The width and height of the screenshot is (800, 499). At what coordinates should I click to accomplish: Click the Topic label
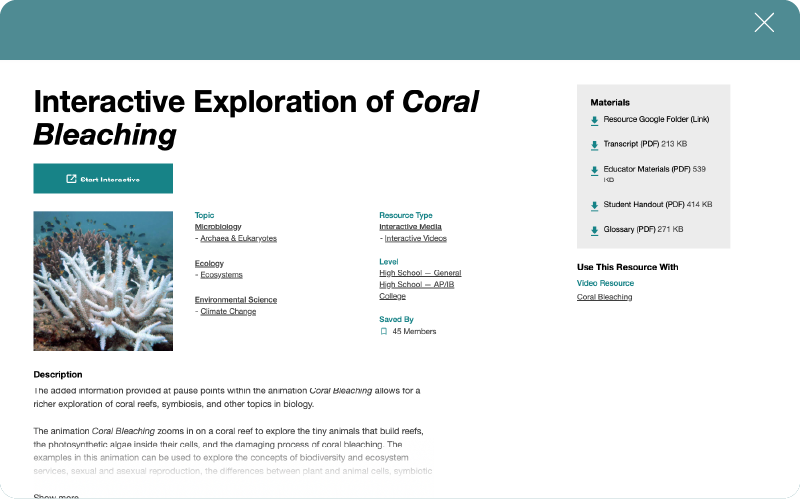point(204,215)
